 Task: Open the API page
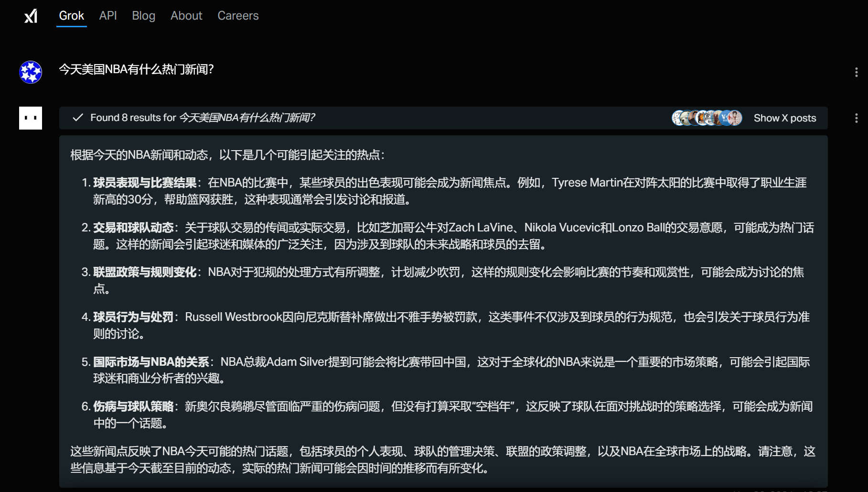tap(108, 16)
